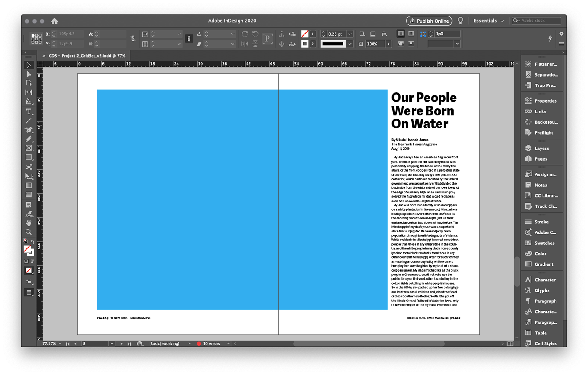
Task: Open control panel settings gear
Action: point(561,34)
